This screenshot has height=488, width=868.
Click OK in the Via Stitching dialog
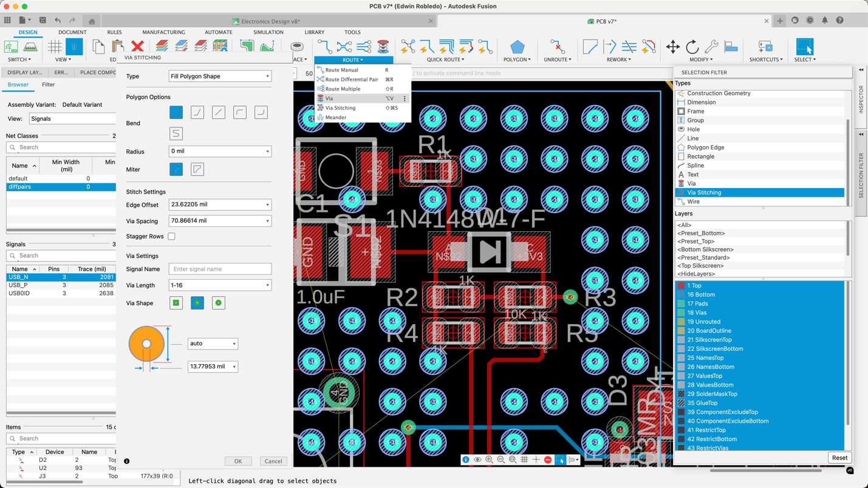[x=238, y=461]
